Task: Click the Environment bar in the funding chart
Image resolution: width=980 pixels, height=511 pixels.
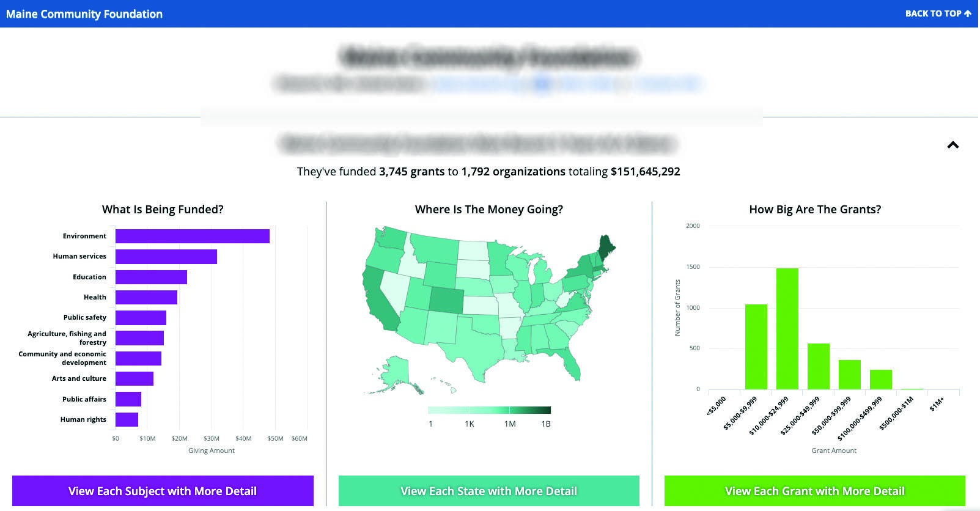Action: (x=192, y=237)
